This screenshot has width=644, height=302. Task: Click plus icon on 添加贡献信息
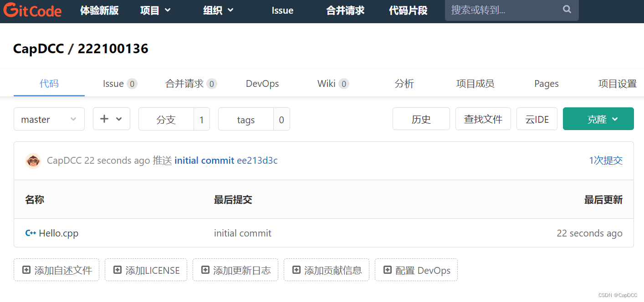pyautogui.click(x=296, y=270)
